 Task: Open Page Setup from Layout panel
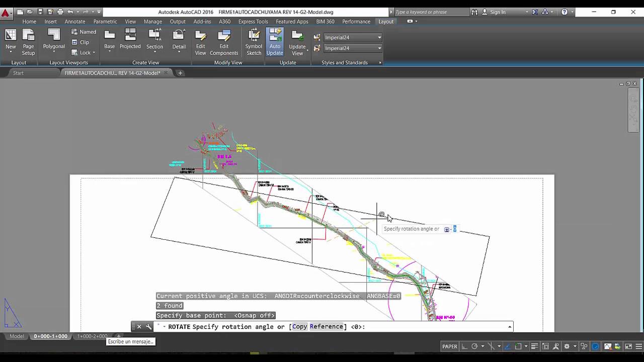(x=28, y=41)
